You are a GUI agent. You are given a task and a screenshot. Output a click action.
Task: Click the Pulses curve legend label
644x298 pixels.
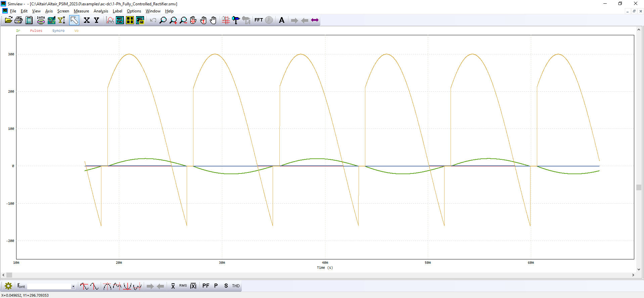pyautogui.click(x=36, y=31)
